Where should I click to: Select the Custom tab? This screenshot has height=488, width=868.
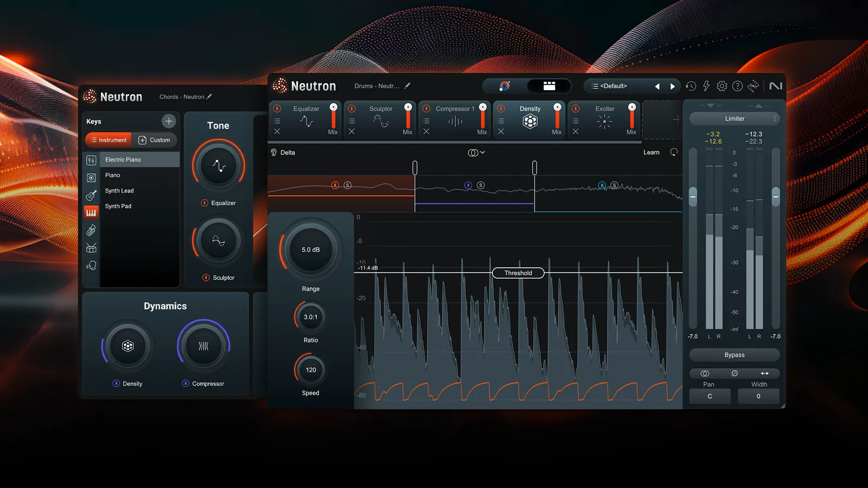155,140
